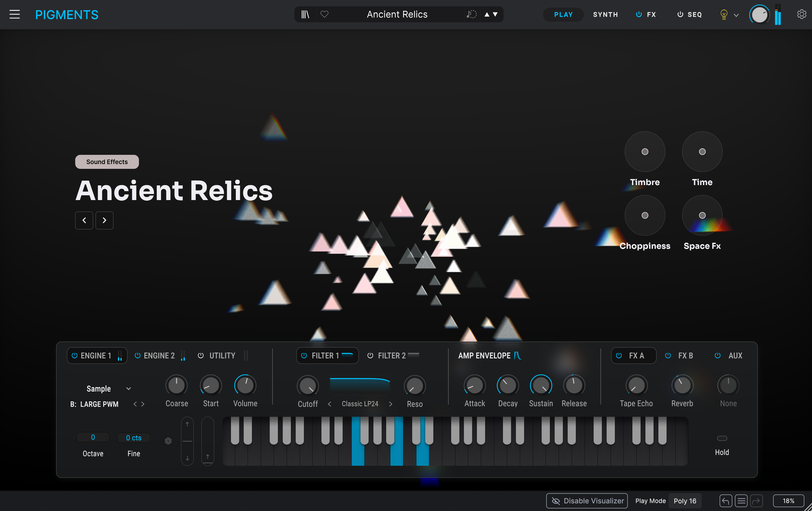The image size is (812, 511).
Task: Enable the Hold switch
Action: 722,438
